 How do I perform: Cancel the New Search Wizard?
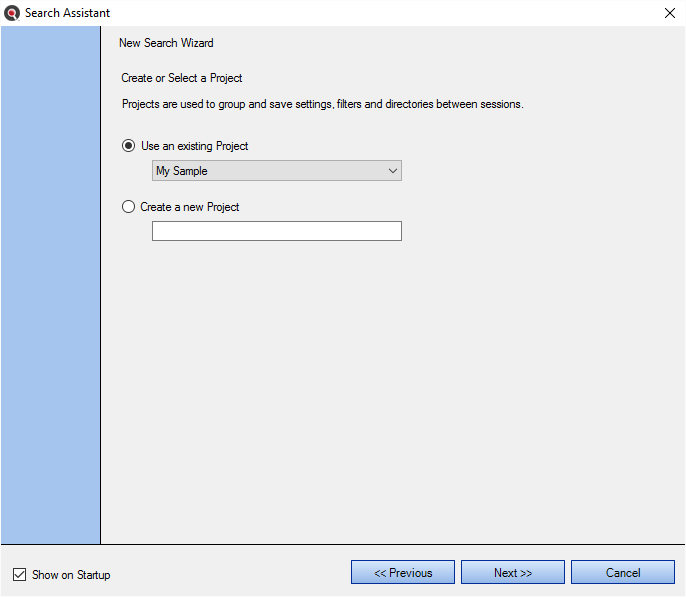click(623, 572)
